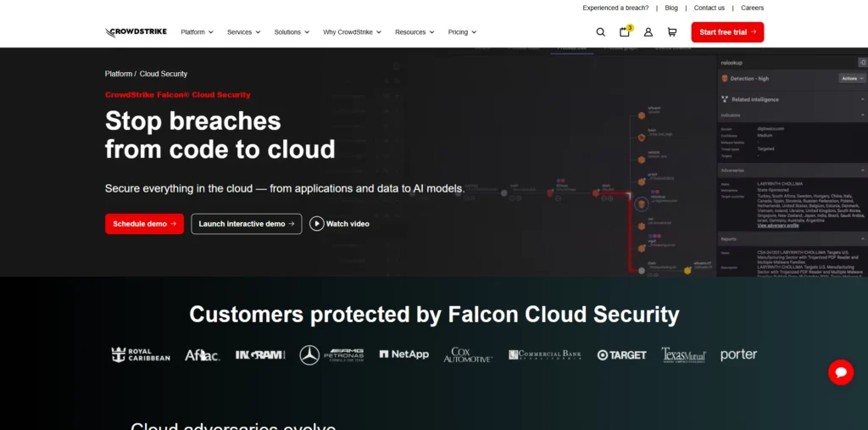
Task: Expand the Solutions menu
Action: point(292,32)
